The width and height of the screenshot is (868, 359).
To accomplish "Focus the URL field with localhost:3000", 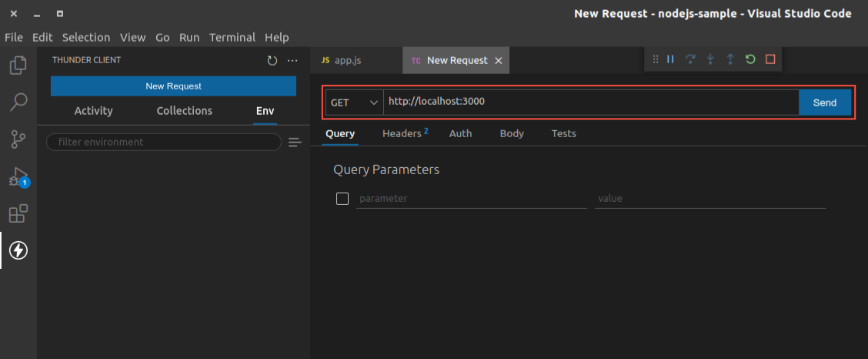I will (x=591, y=102).
